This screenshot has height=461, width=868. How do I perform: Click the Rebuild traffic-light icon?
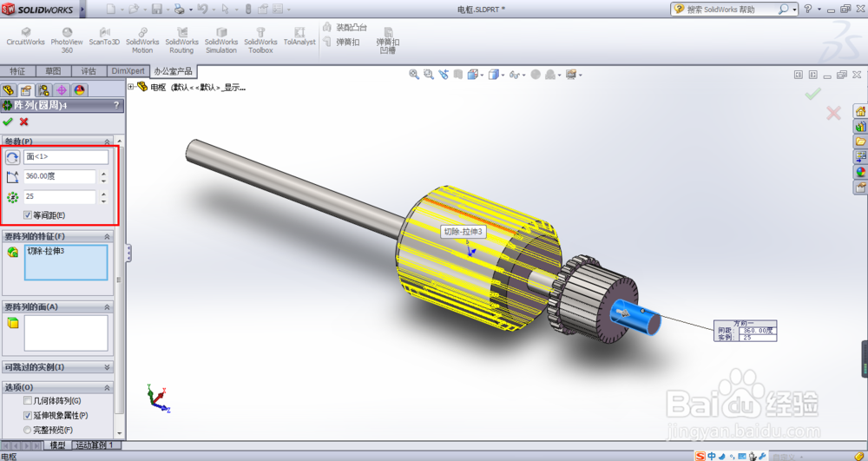(248, 9)
